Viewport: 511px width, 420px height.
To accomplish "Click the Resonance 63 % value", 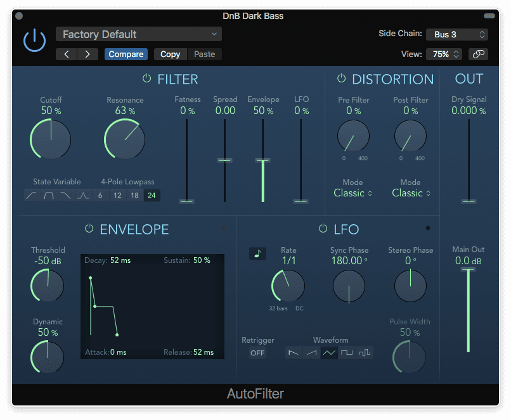I will click(125, 111).
